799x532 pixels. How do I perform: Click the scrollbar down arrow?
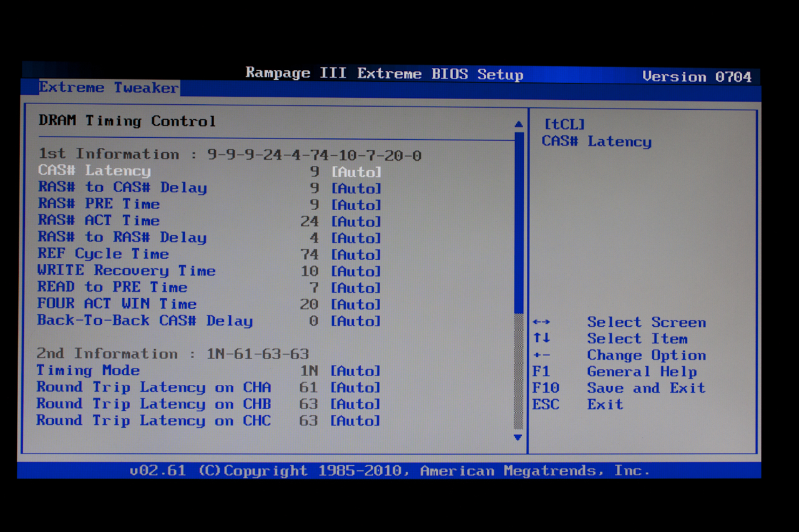[x=517, y=437]
